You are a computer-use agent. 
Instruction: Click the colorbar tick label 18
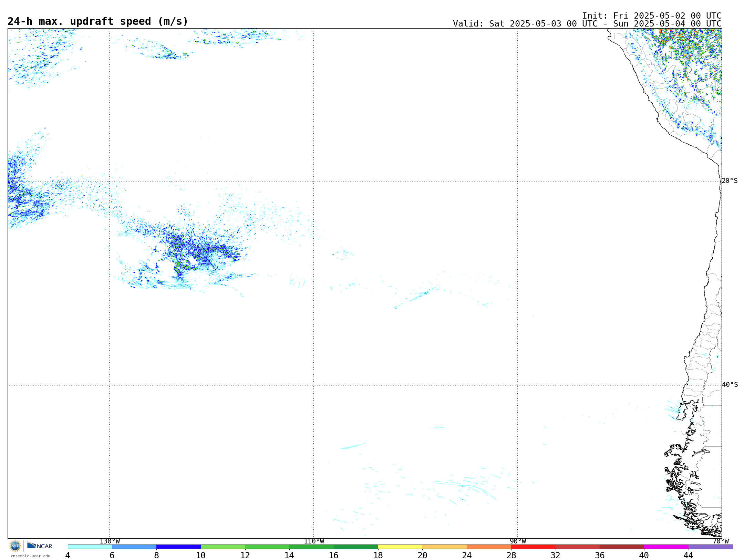(x=378, y=556)
